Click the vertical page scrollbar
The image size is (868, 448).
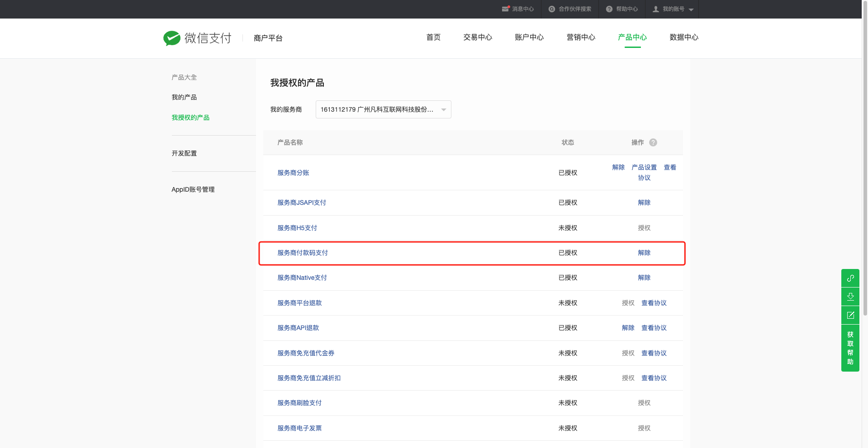point(865,158)
